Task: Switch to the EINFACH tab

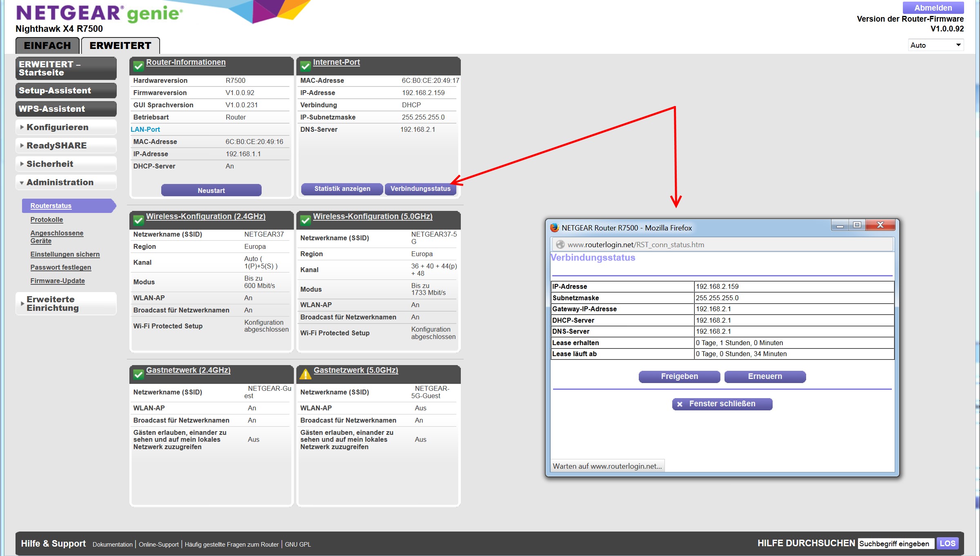Action: [x=47, y=45]
